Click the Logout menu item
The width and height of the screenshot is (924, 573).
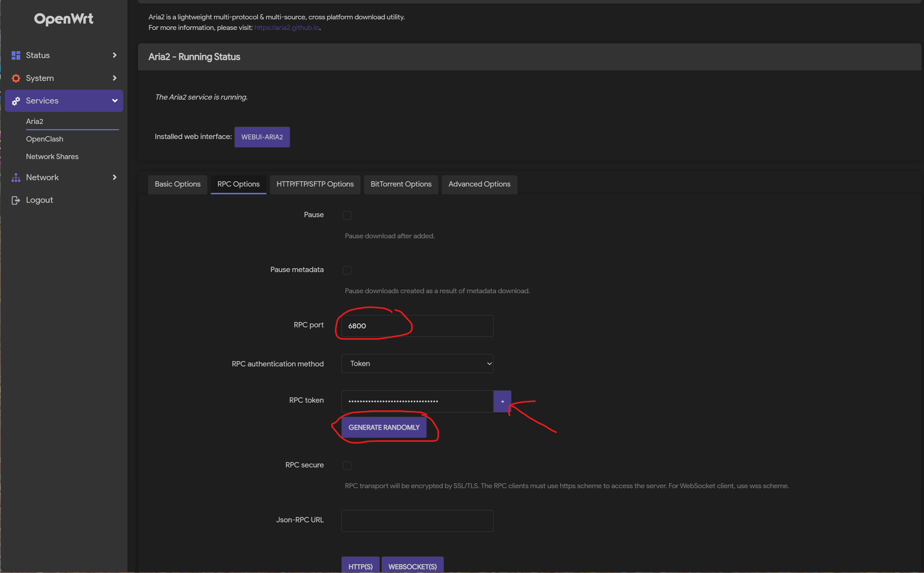39,200
